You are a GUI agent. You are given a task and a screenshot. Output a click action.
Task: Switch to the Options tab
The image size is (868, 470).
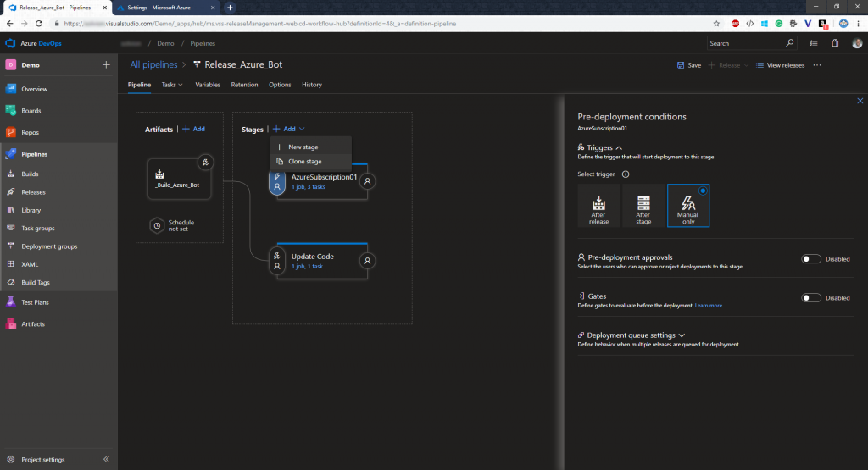coord(280,85)
